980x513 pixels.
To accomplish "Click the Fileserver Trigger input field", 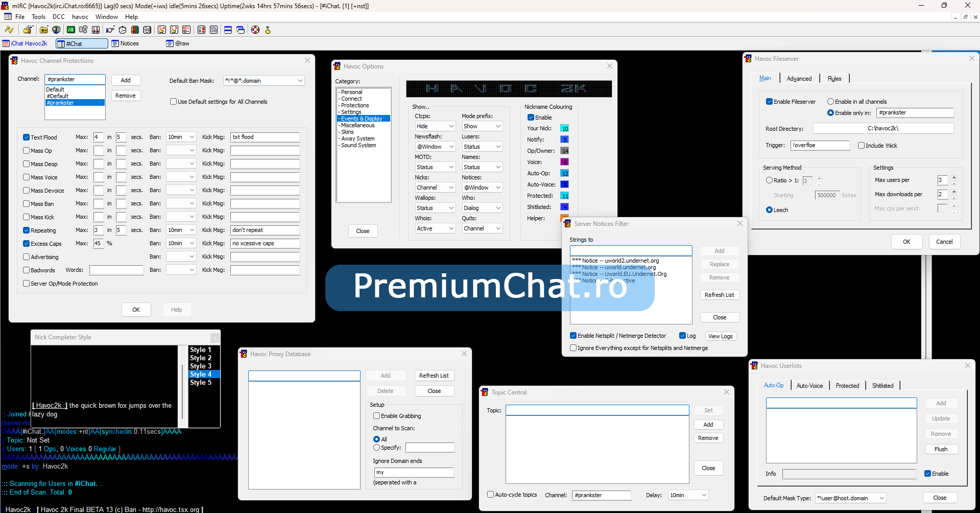I will (x=820, y=146).
